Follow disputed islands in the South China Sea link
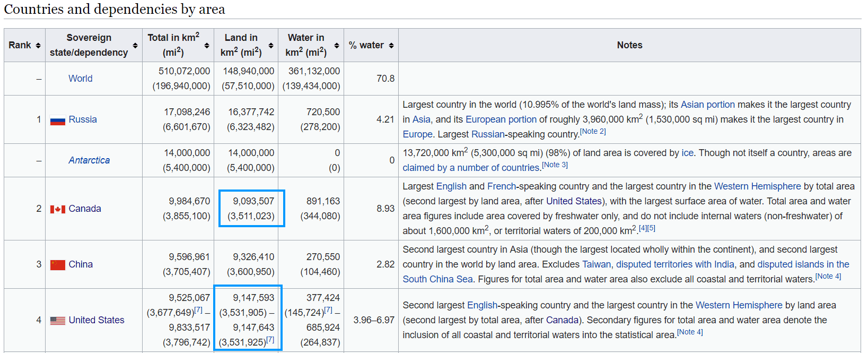The image size is (868, 353). coord(803,264)
